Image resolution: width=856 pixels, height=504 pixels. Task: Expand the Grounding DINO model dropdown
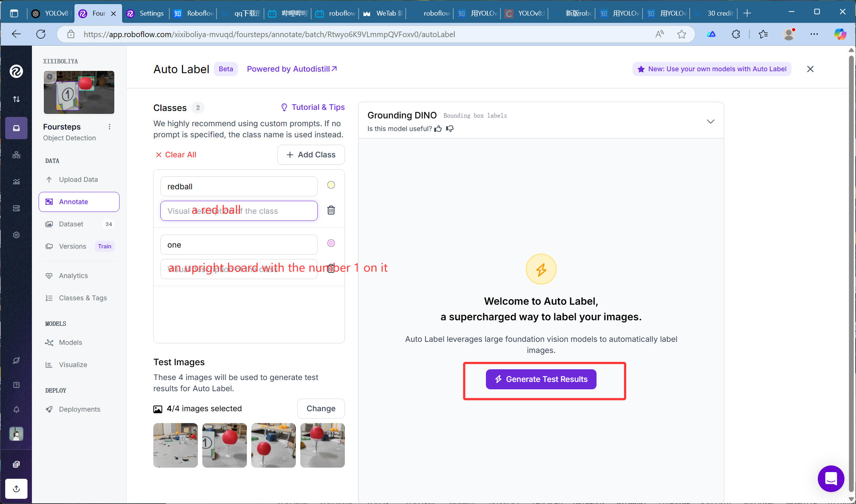tap(710, 122)
